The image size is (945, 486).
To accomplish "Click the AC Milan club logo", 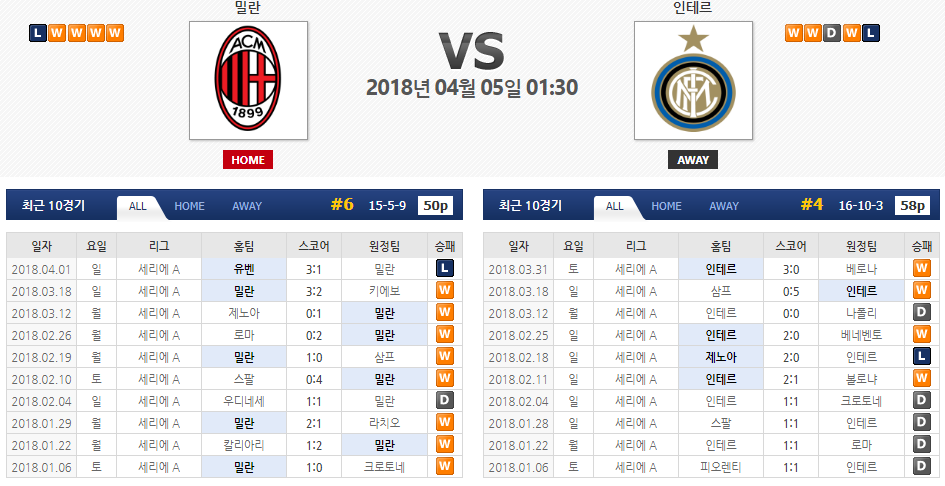I will 248,80.
